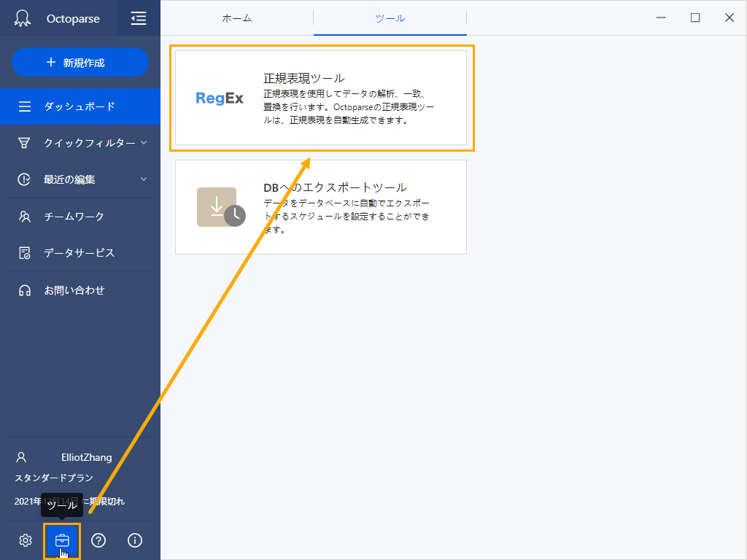Screen dimensions: 747x560
Task: Open ダッシュボード in the sidebar
Action: coord(80,106)
